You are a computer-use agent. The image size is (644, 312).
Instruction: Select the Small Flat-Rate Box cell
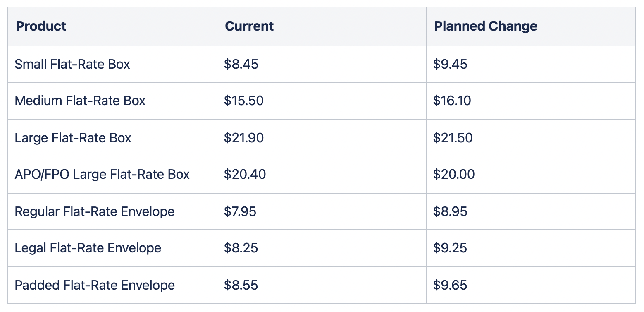(112, 64)
